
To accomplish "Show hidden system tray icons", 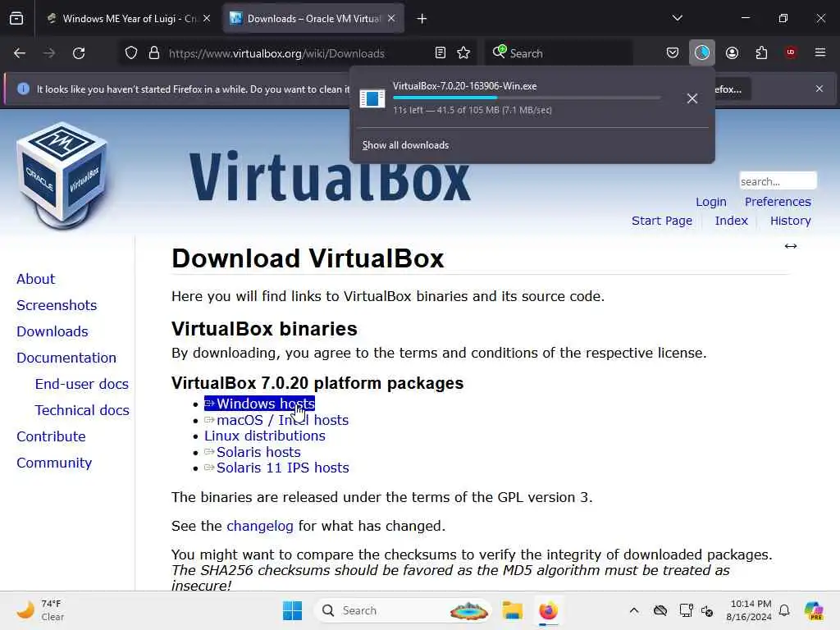I will coord(634,610).
